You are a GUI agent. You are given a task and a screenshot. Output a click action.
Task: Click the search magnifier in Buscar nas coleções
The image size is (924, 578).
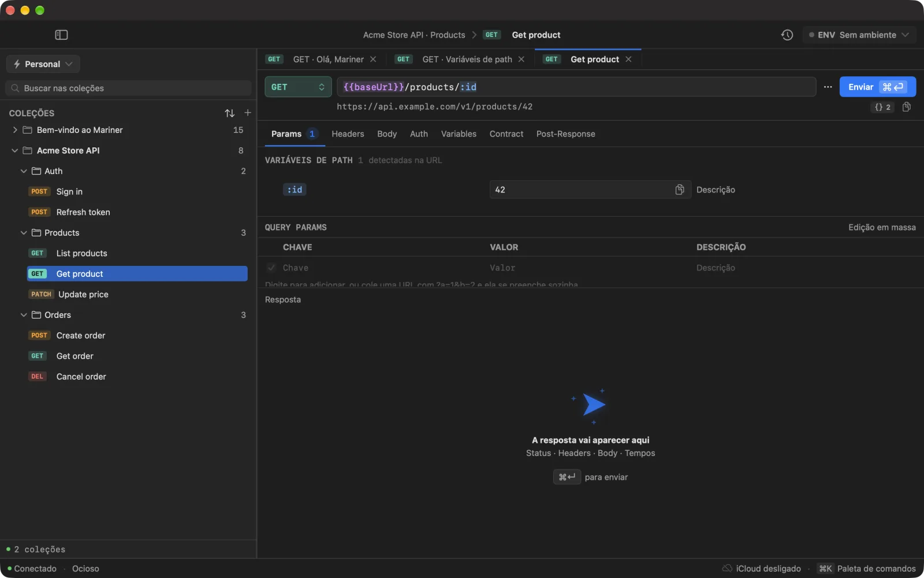(x=16, y=88)
